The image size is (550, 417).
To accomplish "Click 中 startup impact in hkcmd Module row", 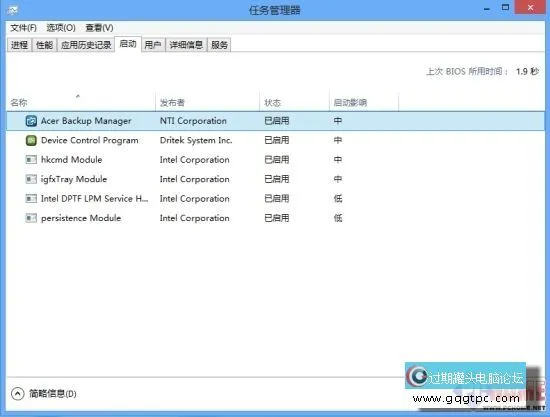I will point(338,160).
